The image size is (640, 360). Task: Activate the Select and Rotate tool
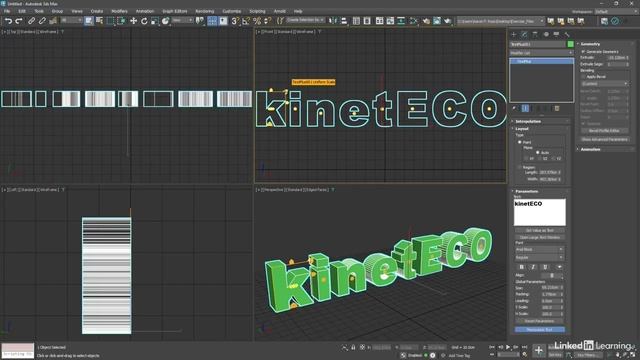[144, 21]
